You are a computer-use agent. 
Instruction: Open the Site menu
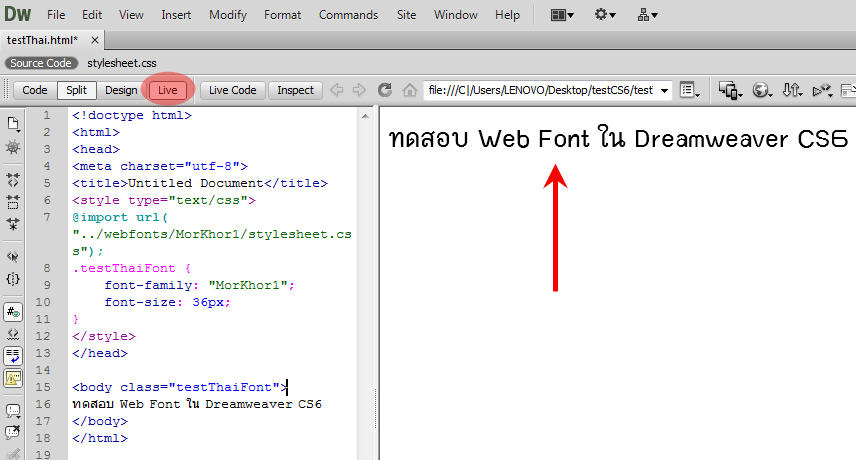point(406,15)
